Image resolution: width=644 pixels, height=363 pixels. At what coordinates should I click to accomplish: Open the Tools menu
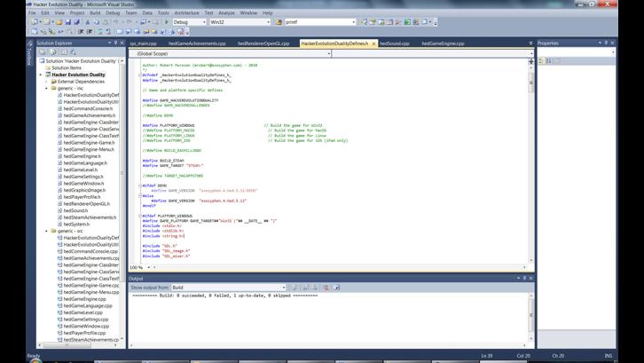coord(163,12)
